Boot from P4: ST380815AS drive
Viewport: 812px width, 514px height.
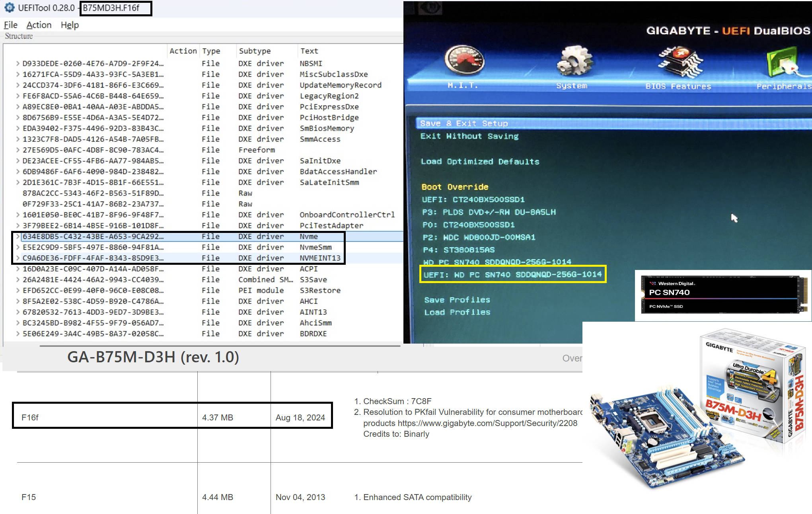tap(459, 250)
